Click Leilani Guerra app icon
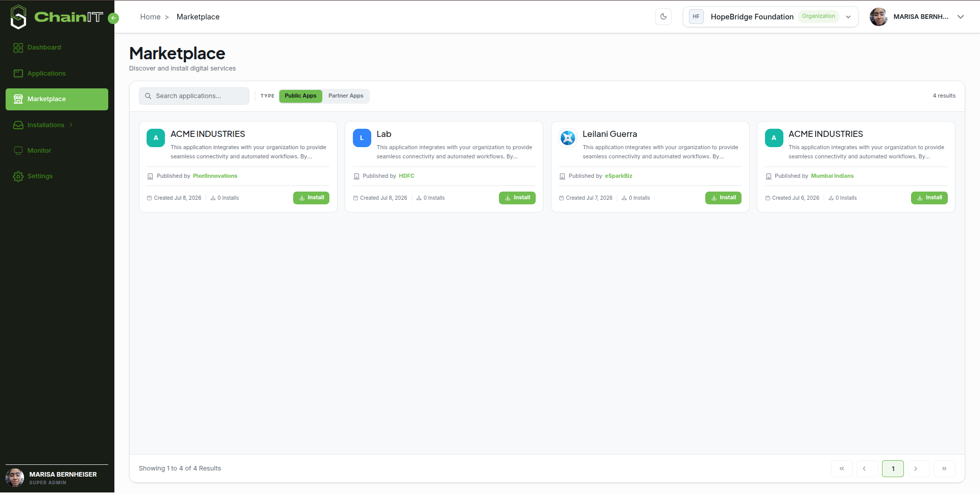This screenshot has height=494, width=980. 568,138
